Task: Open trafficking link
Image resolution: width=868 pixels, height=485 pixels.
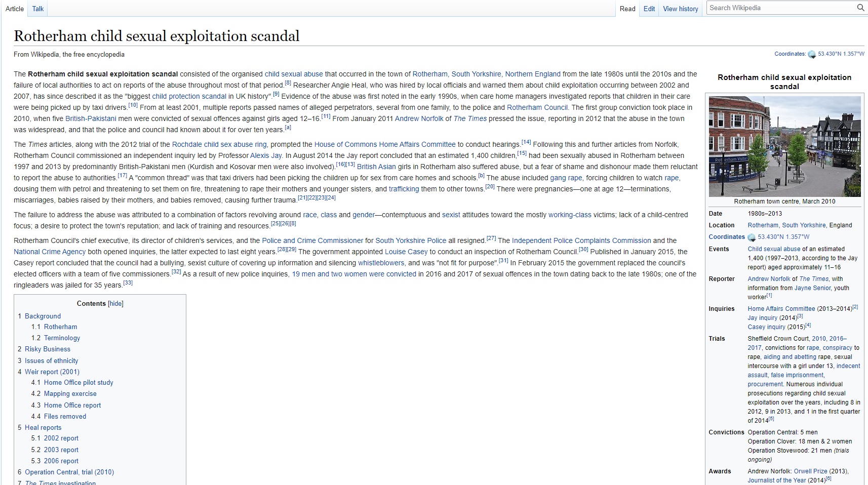Action: click(x=404, y=189)
